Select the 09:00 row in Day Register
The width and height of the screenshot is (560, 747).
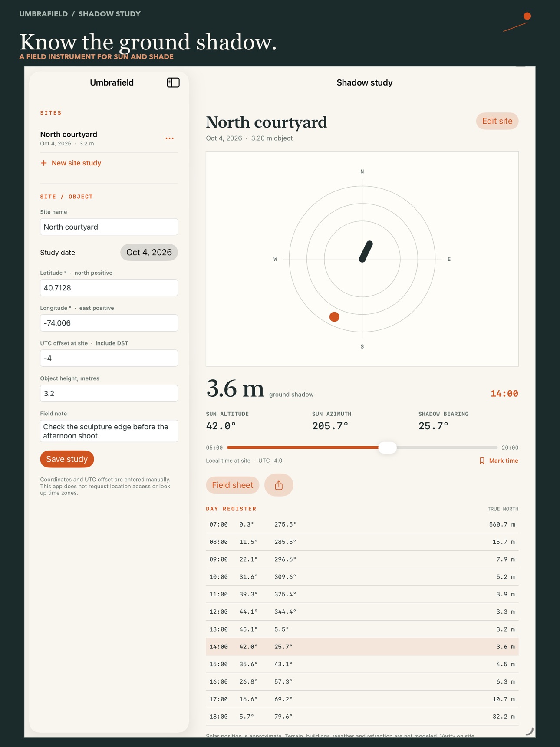coord(362,559)
